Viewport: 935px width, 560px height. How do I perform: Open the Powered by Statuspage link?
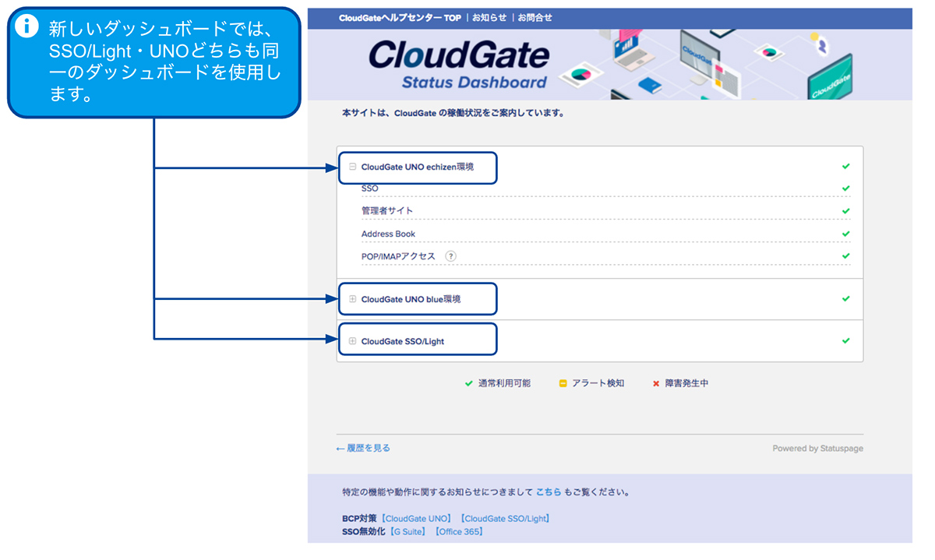click(817, 449)
